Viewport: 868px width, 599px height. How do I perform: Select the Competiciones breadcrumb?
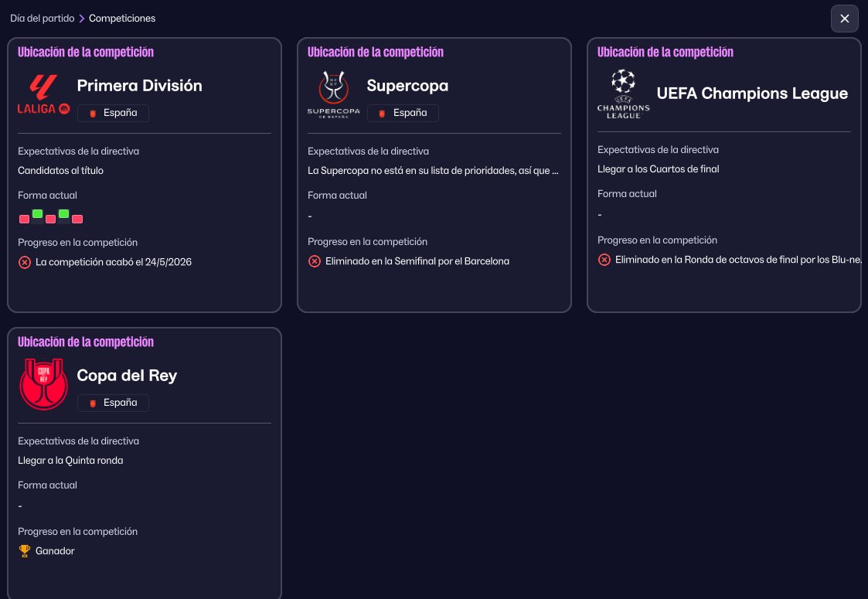[x=122, y=18]
